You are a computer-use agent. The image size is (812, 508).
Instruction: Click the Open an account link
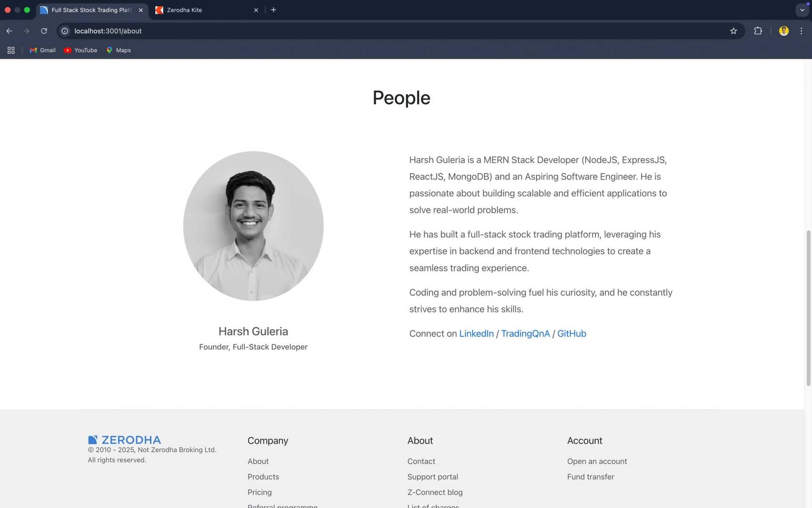coord(597,461)
